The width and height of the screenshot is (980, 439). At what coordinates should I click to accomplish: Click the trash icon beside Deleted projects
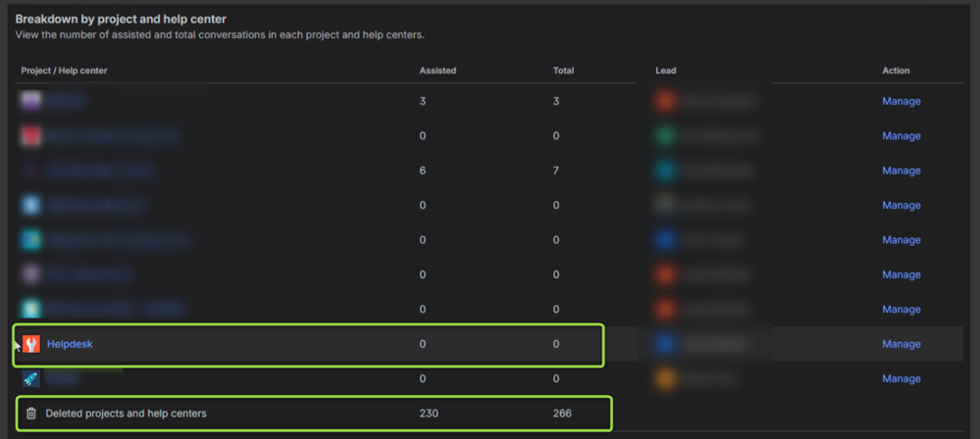[x=31, y=414]
